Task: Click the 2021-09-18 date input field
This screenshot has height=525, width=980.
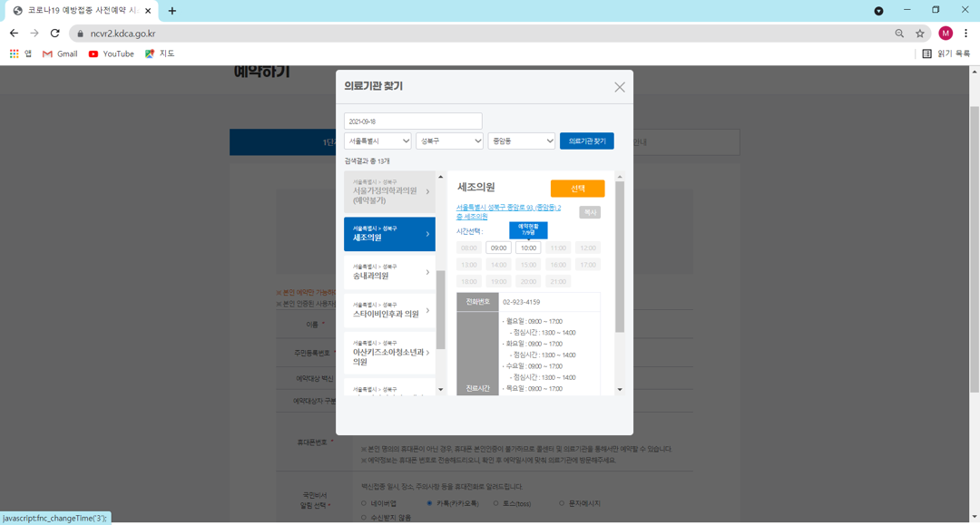Action: click(x=413, y=122)
